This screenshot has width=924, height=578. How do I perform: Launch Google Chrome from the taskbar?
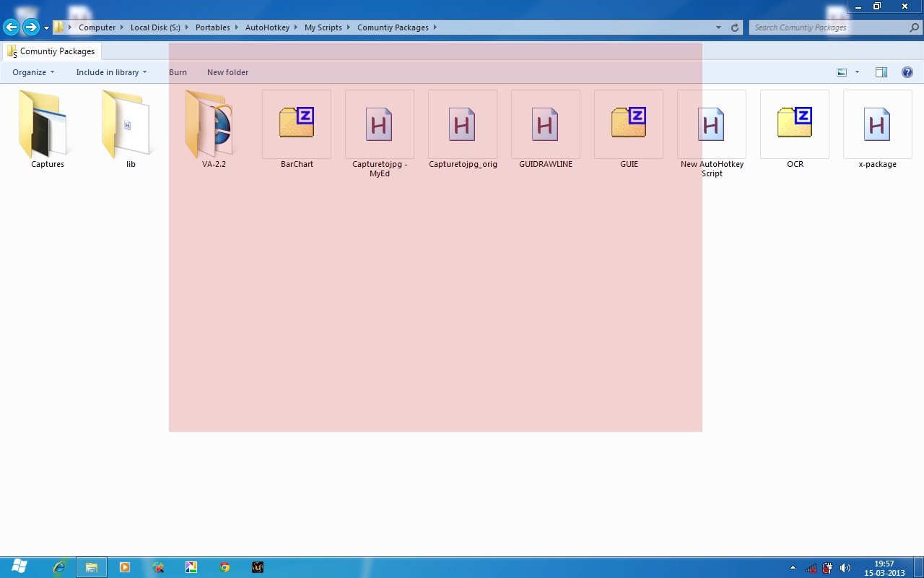[225, 567]
